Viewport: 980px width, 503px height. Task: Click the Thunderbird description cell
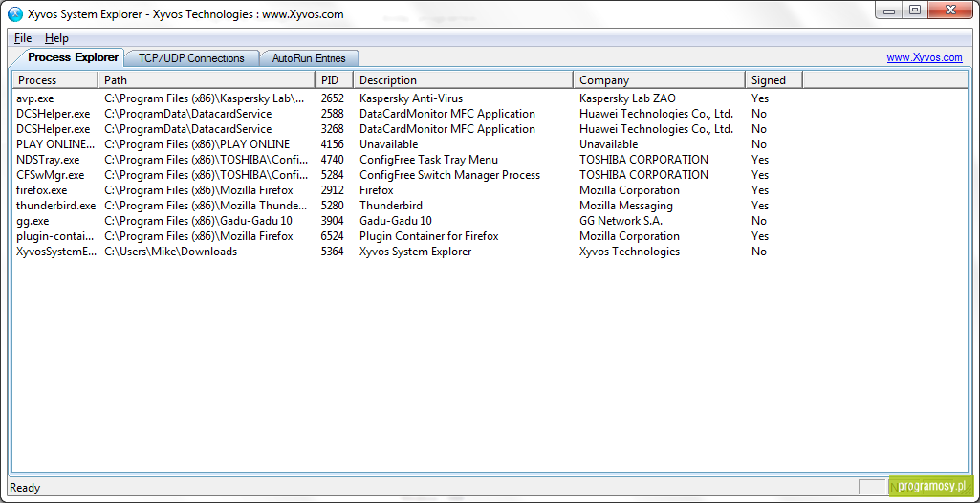391,206
